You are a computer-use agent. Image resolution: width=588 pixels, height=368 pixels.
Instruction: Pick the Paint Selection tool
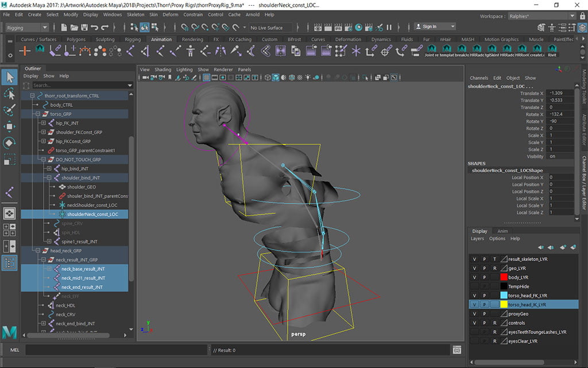(10, 110)
